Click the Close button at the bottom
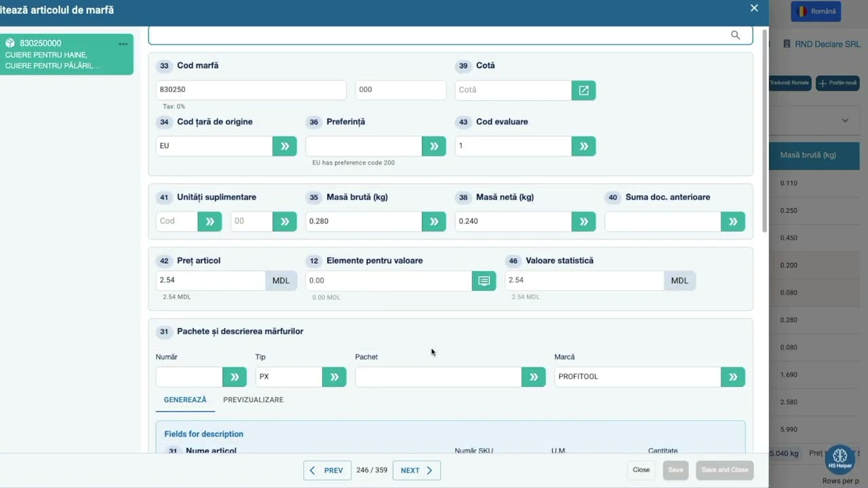The width and height of the screenshot is (868, 488). click(641, 470)
